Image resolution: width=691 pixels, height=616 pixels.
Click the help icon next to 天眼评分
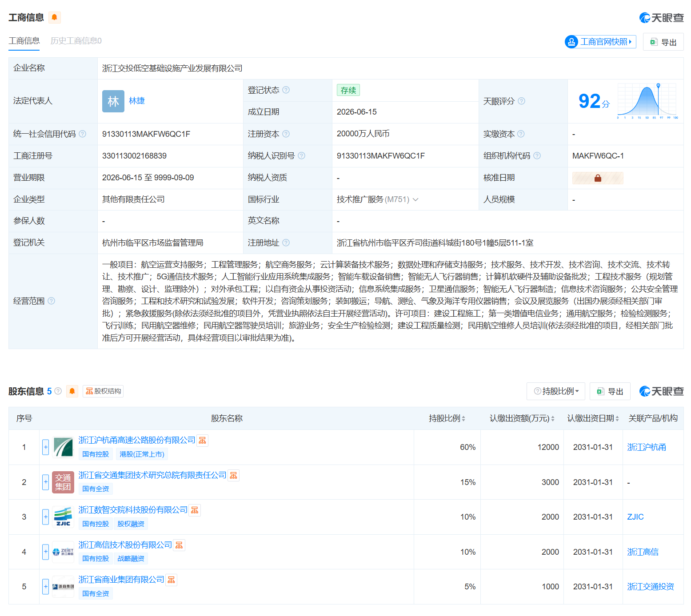click(522, 101)
